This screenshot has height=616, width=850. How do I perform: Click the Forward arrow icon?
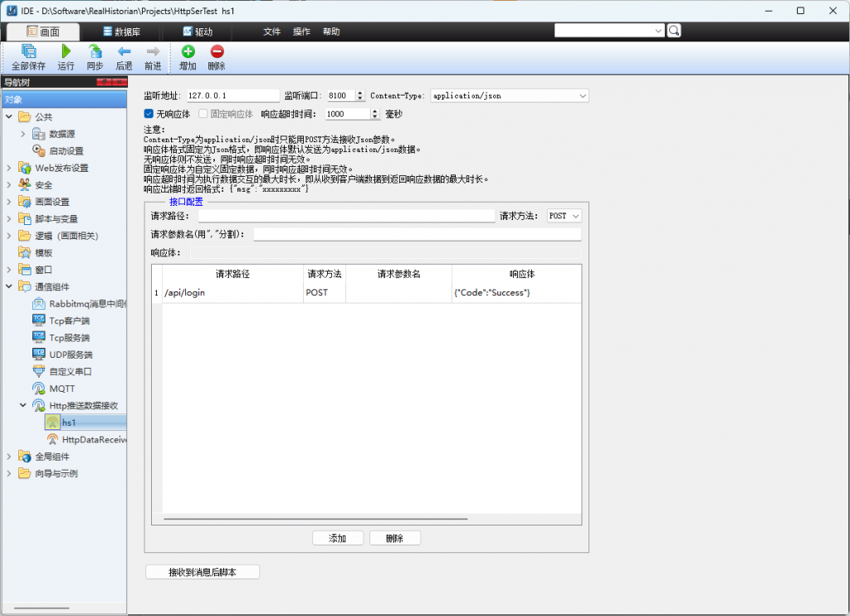(x=153, y=51)
